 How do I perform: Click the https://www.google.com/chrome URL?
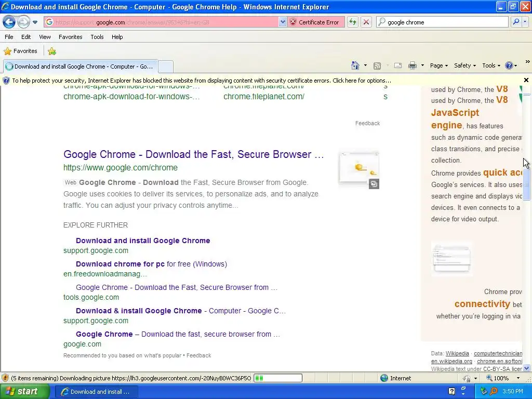pyautogui.click(x=121, y=168)
